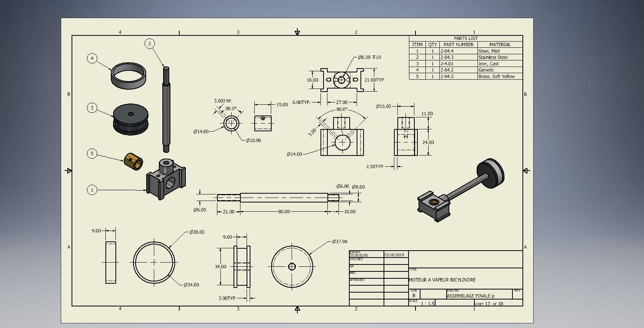Screen dimensions: 644x328
Task: Select part number 2-4.01 cell
Action: pos(458,64)
